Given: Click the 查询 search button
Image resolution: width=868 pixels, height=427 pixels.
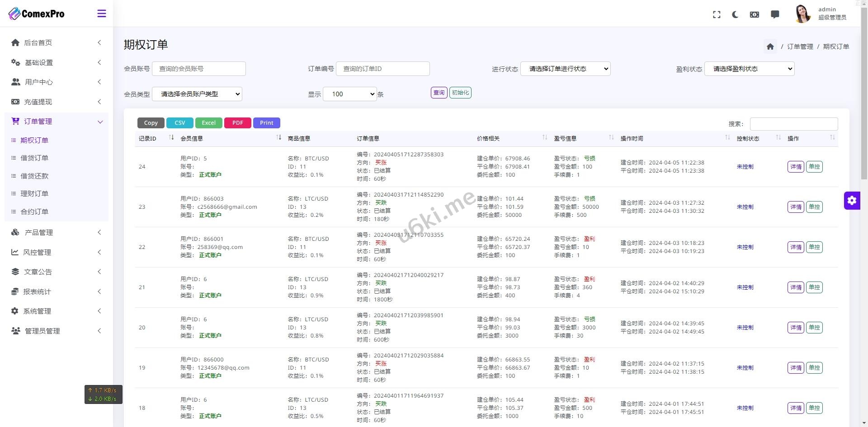Looking at the screenshot, I should pyautogui.click(x=439, y=93).
